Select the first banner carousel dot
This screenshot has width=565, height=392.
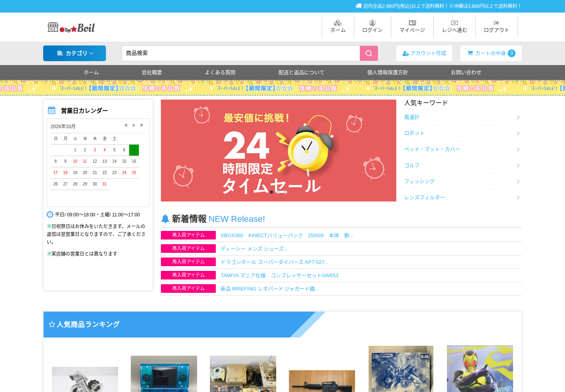pyautogui.click(x=272, y=192)
